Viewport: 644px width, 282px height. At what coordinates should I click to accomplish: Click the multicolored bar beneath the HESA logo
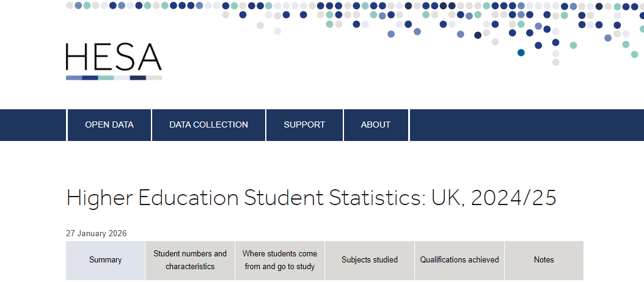114,78
